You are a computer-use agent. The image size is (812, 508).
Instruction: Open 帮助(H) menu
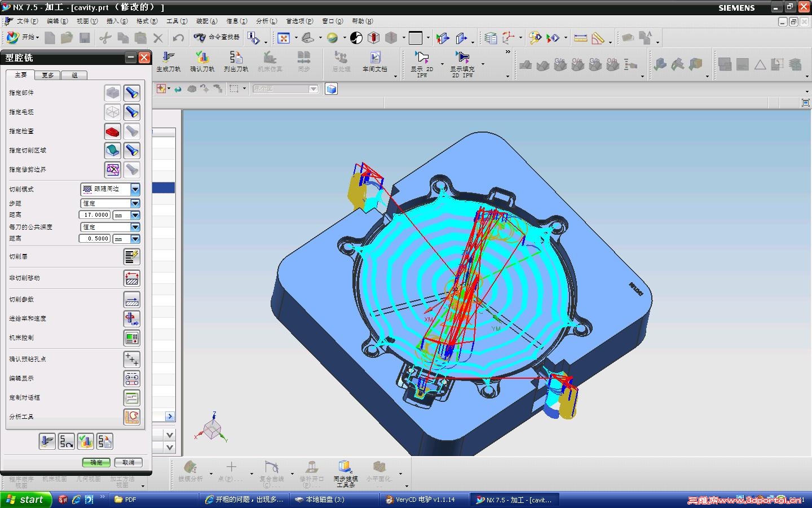coord(362,21)
